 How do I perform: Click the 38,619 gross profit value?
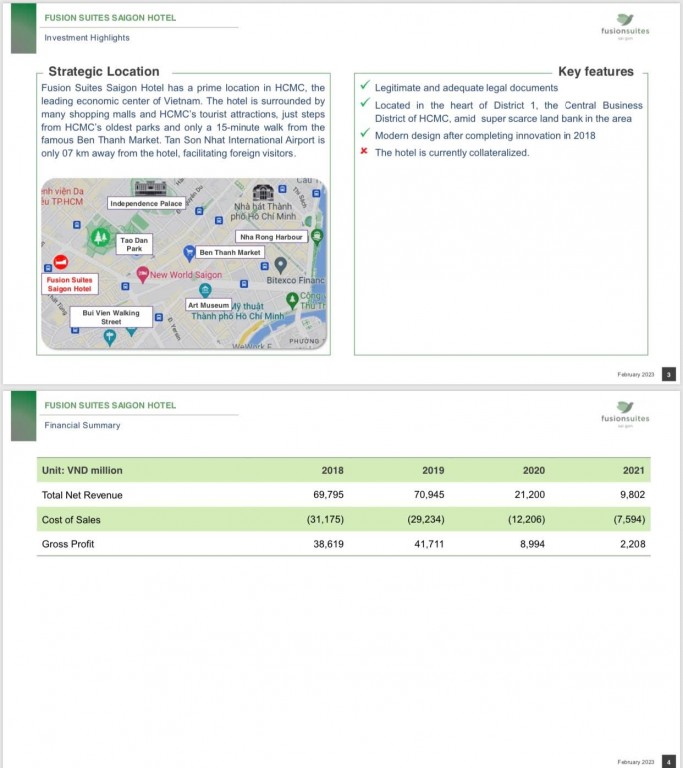[328, 544]
